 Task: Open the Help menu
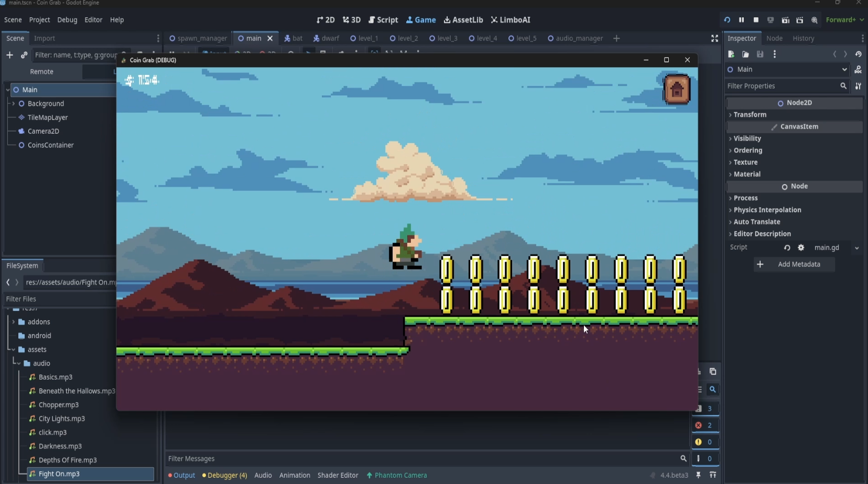pos(117,20)
